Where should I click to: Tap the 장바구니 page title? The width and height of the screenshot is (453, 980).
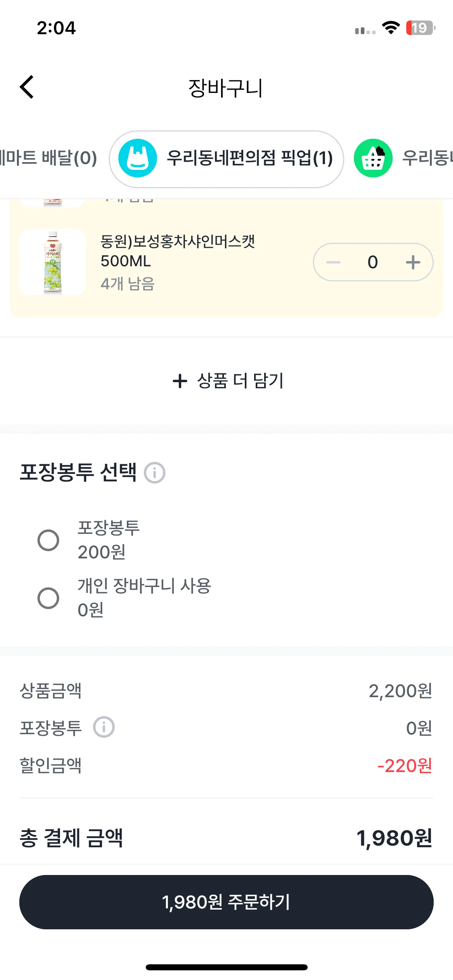pos(225,88)
